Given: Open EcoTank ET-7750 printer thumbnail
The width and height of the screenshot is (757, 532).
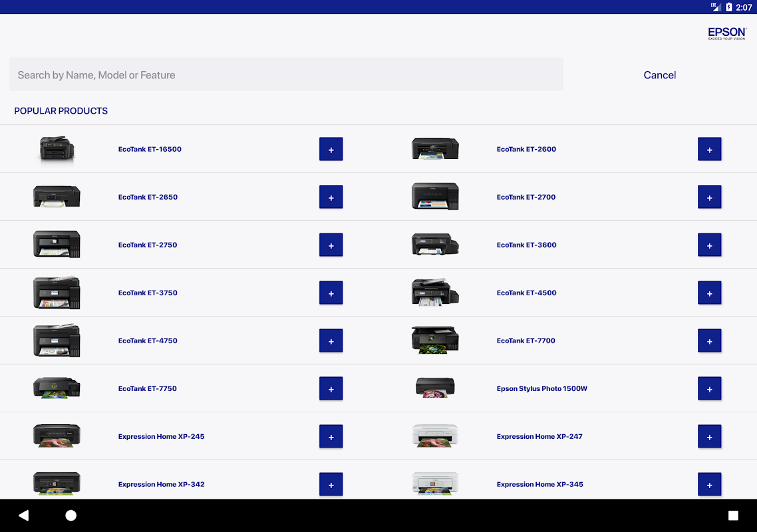Looking at the screenshot, I should pyautogui.click(x=57, y=388).
